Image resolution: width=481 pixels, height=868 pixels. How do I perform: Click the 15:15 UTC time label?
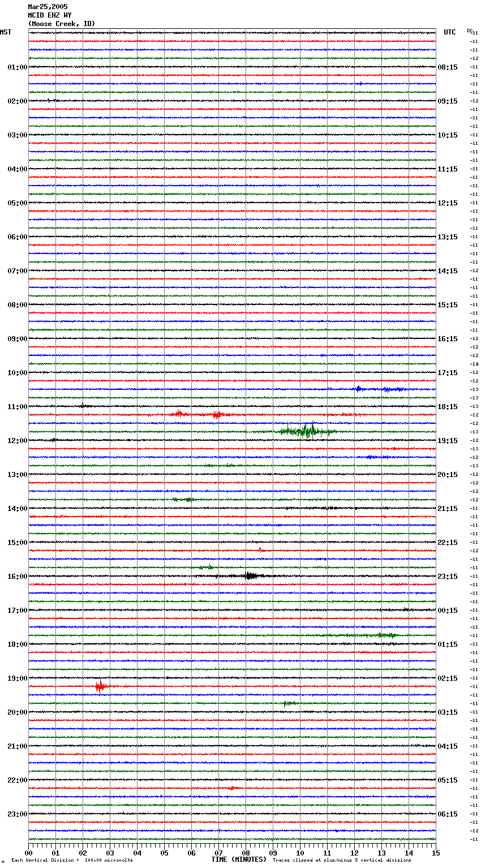pyautogui.click(x=448, y=305)
